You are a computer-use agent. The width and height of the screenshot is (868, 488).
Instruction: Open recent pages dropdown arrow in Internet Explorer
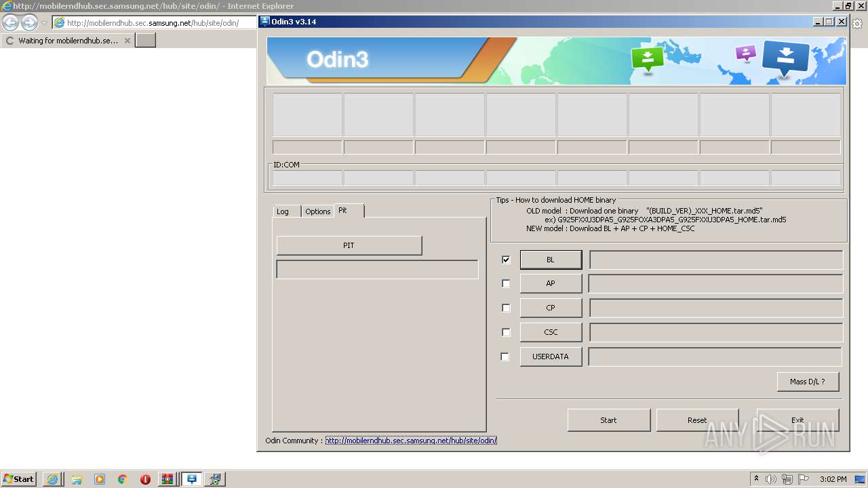[x=44, y=23]
